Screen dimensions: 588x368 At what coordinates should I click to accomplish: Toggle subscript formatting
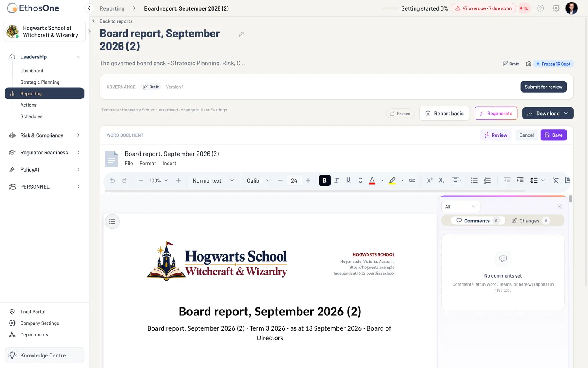pos(441,180)
